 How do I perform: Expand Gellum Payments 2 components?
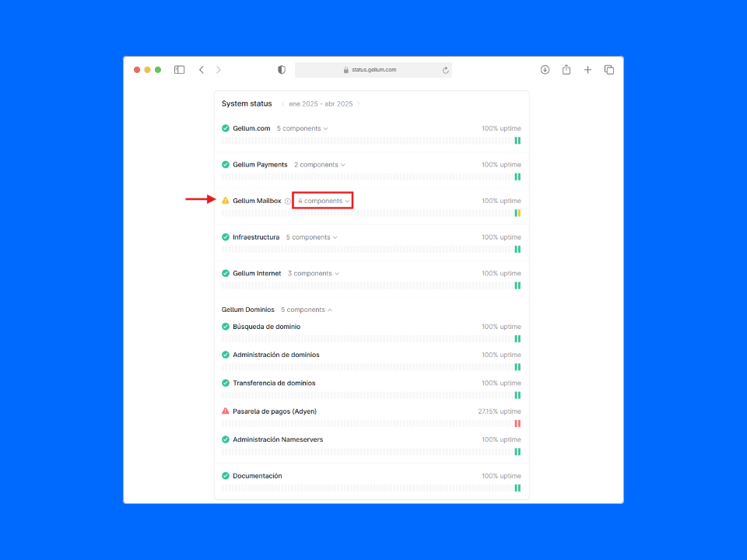(319, 164)
